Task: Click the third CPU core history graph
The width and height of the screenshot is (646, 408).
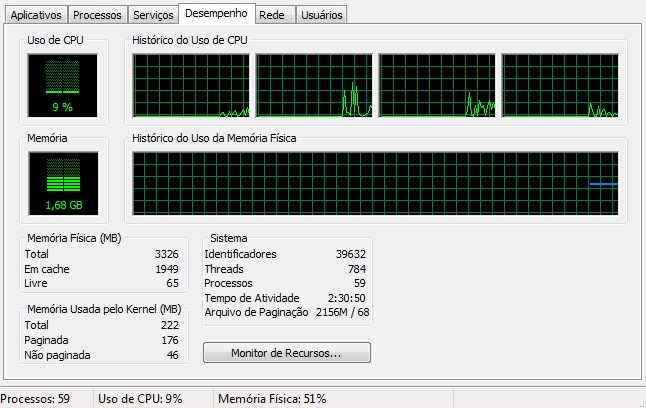Action: coord(437,85)
